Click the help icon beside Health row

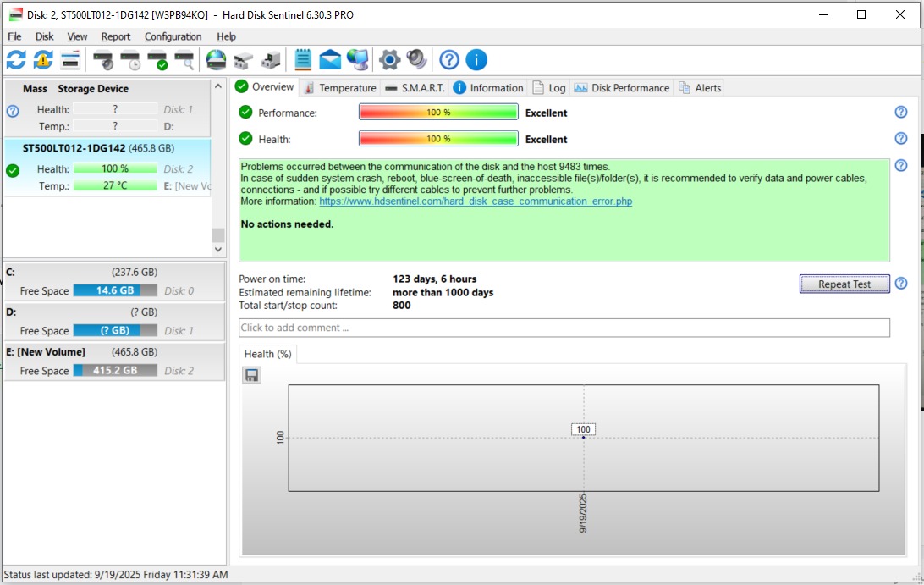coord(901,139)
